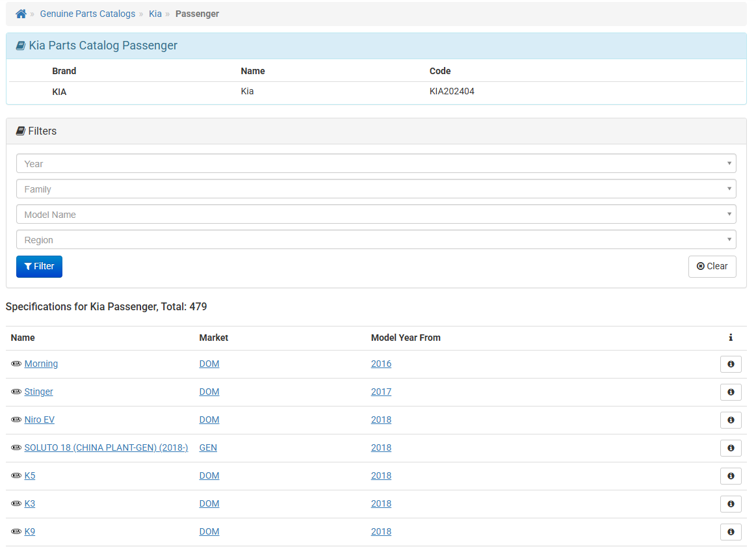Click the GEN market link for SOLUTO 18
Screen dimensions: 756x547
(x=208, y=447)
